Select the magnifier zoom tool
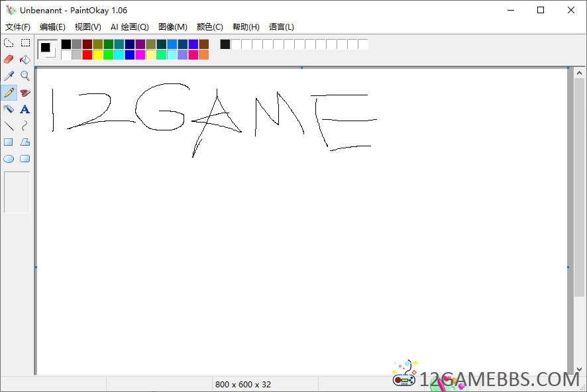Viewport: 587px width, 392px height. [x=25, y=76]
